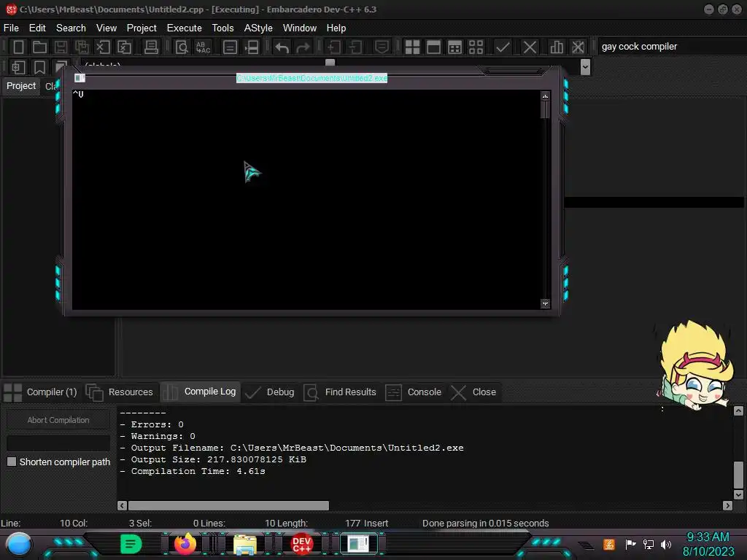
Task: Click the compile log horizontal scrollbar thumb
Action: (228, 505)
